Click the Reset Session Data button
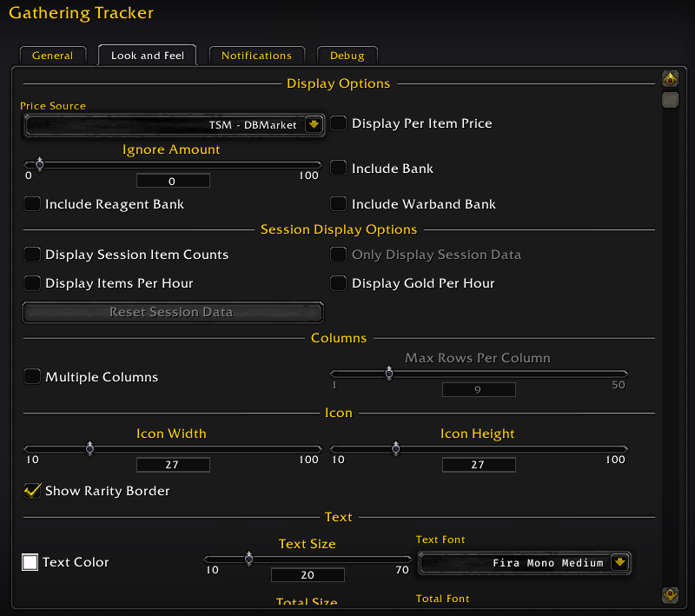The height and width of the screenshot is (616, 695). [x=173, y=313]
